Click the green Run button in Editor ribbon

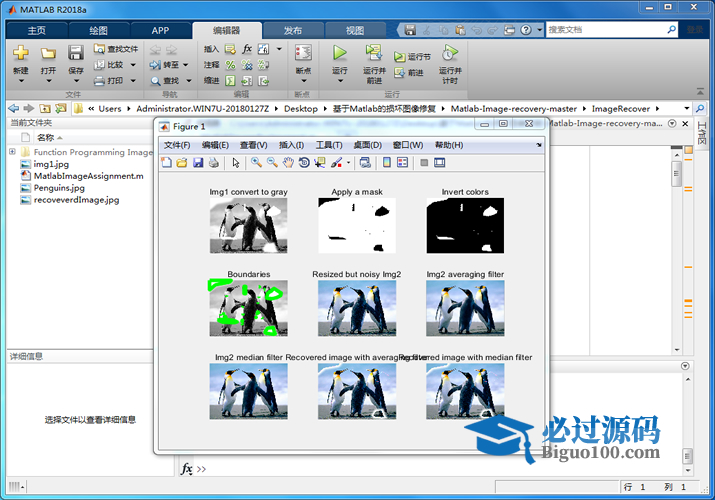[x=340, y=52]
